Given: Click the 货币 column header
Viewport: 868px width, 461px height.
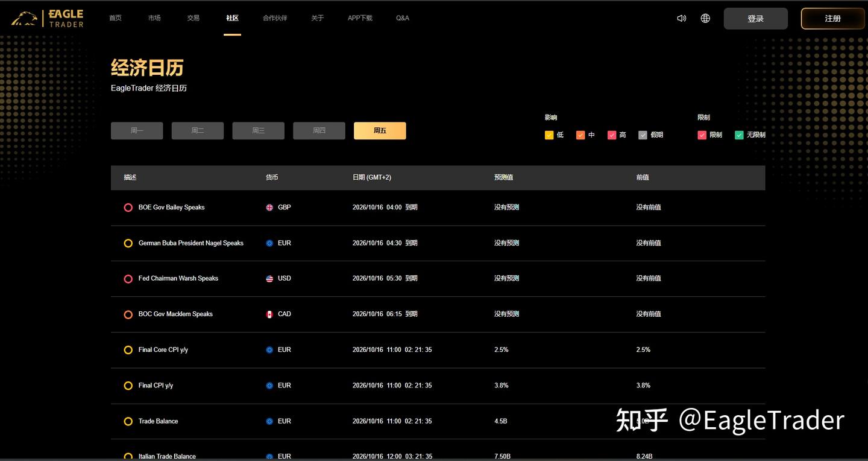Looking at the screenshot, I should [272, 177].
